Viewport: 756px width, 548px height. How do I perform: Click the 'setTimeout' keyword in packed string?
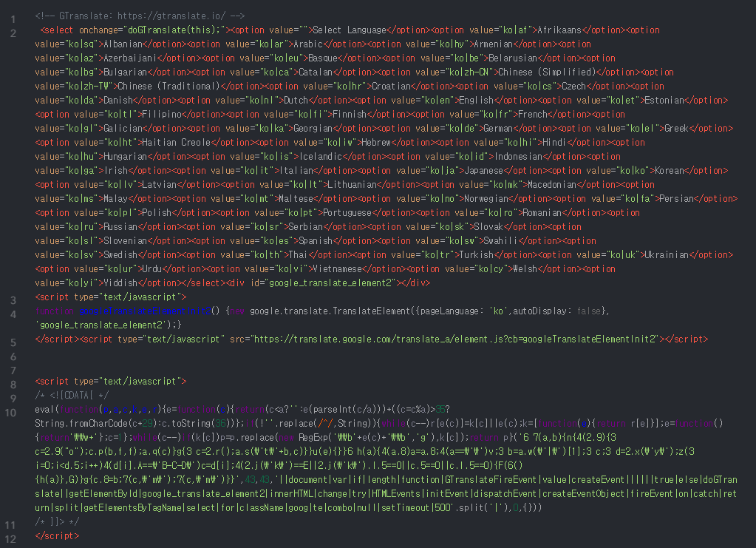[x=406, y=507]
